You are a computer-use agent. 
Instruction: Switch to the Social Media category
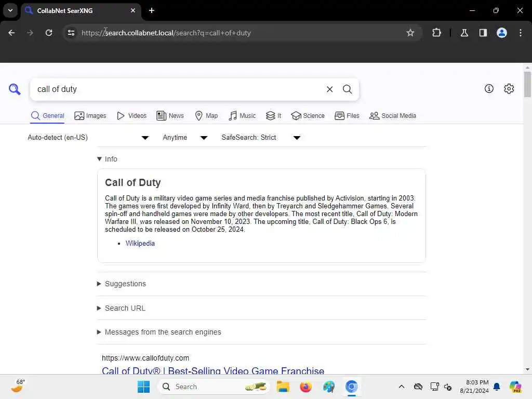click(x=393, y=116)
